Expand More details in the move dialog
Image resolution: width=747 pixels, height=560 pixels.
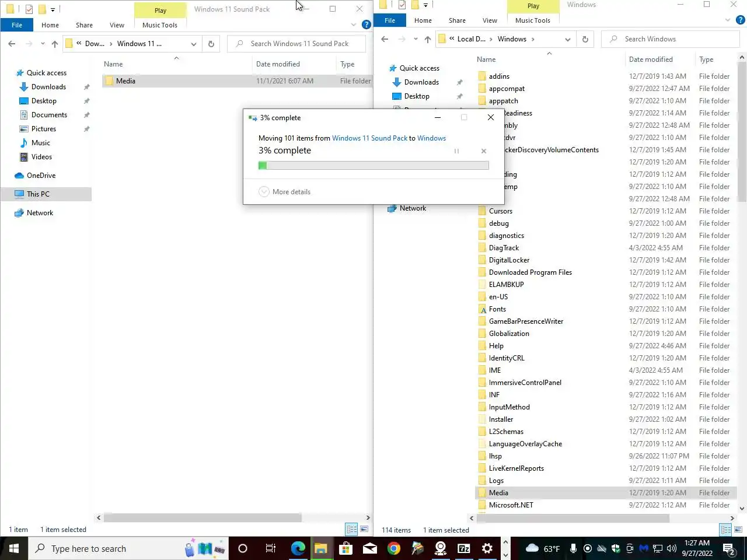pos(285,192)
